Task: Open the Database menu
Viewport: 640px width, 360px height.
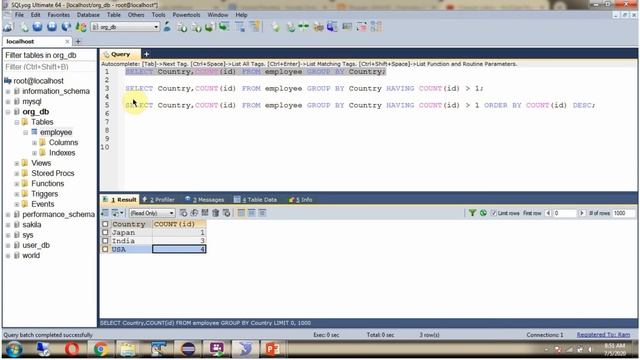Action: coord(88,15)
